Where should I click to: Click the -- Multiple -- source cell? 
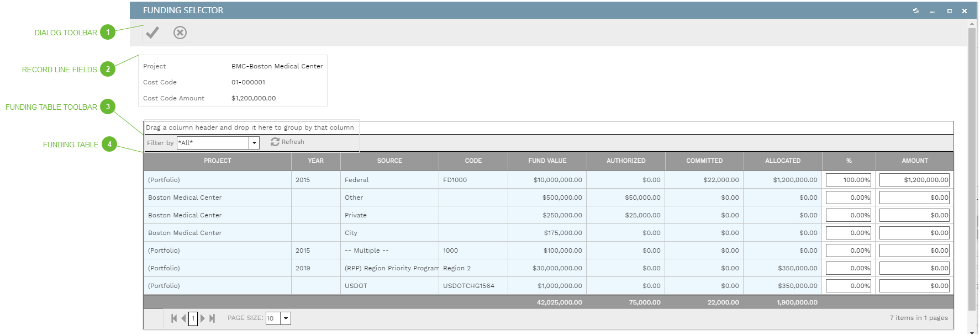[x=389, y=250]
